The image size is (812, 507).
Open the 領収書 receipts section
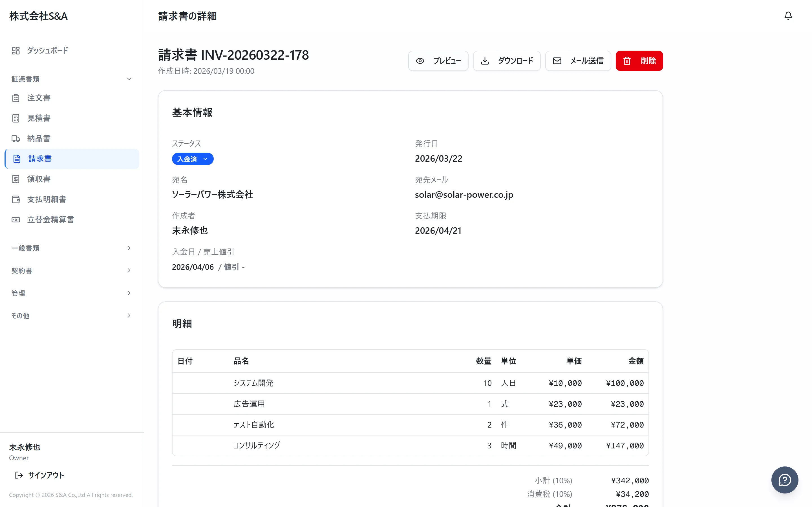click(x=39, y=179)
